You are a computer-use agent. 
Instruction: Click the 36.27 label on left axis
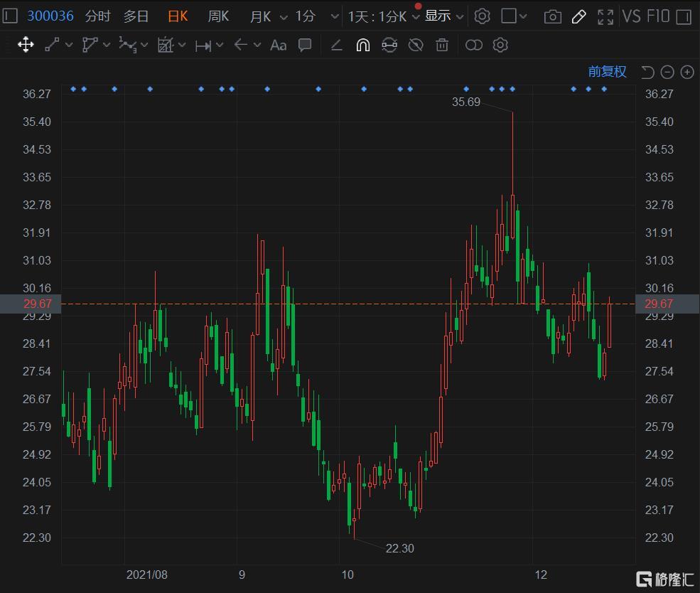pyautogui.click(x=37, y=94)
